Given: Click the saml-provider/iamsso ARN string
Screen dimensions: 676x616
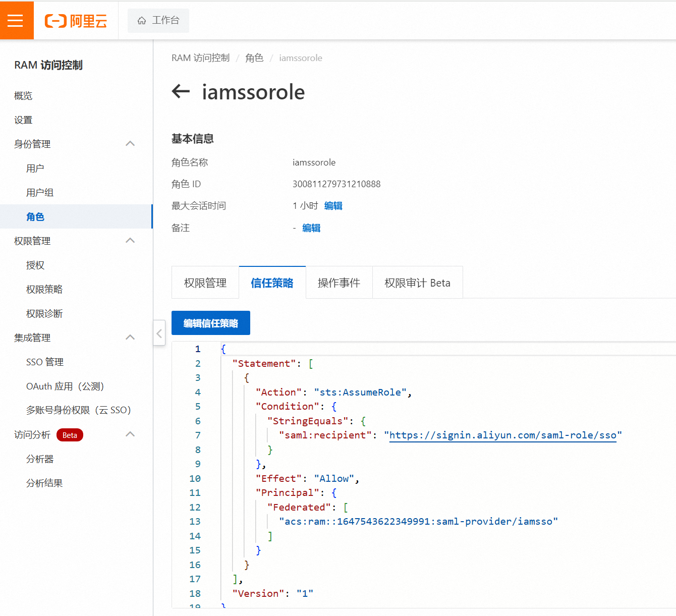Looking at the screenshot, I should pos(419,522).
